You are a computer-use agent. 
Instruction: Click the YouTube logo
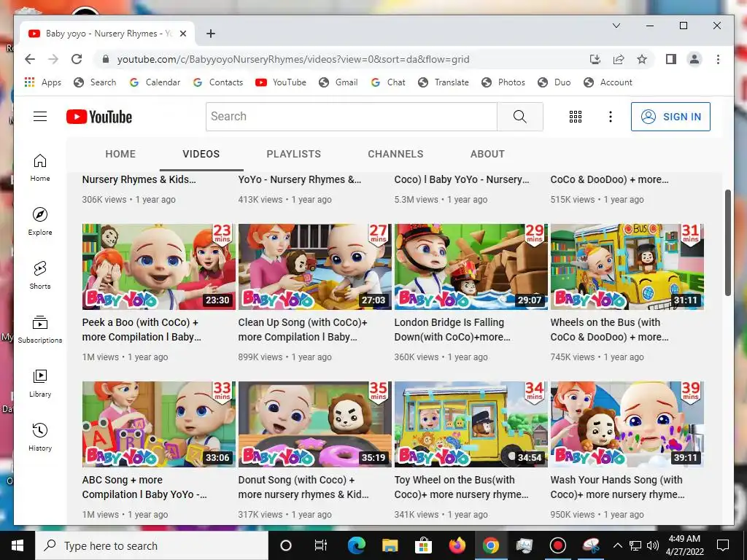point(99,117)
